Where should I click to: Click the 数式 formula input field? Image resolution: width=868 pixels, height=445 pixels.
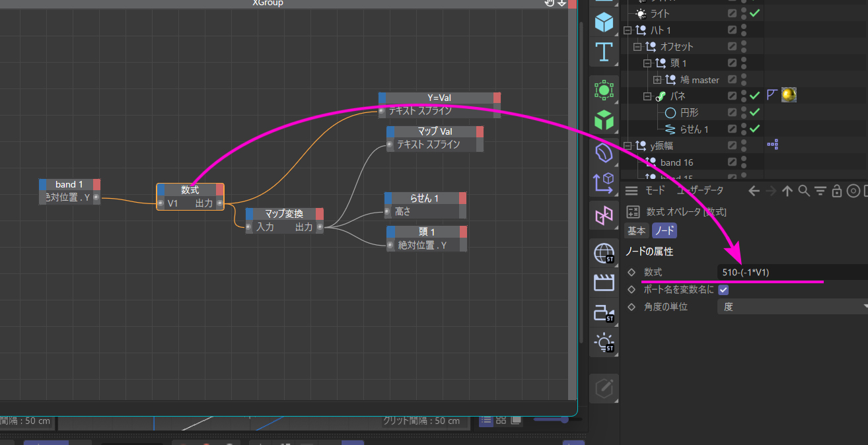pos(793,272)
